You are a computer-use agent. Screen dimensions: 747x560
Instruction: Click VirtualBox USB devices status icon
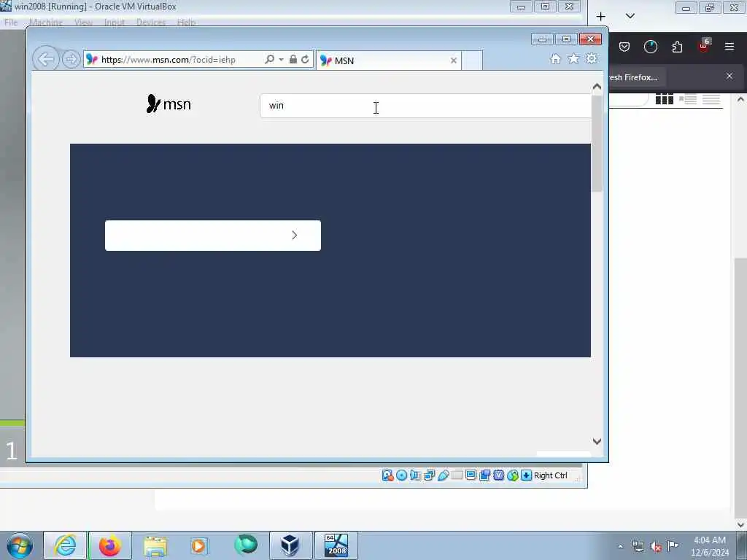[443, 475]
